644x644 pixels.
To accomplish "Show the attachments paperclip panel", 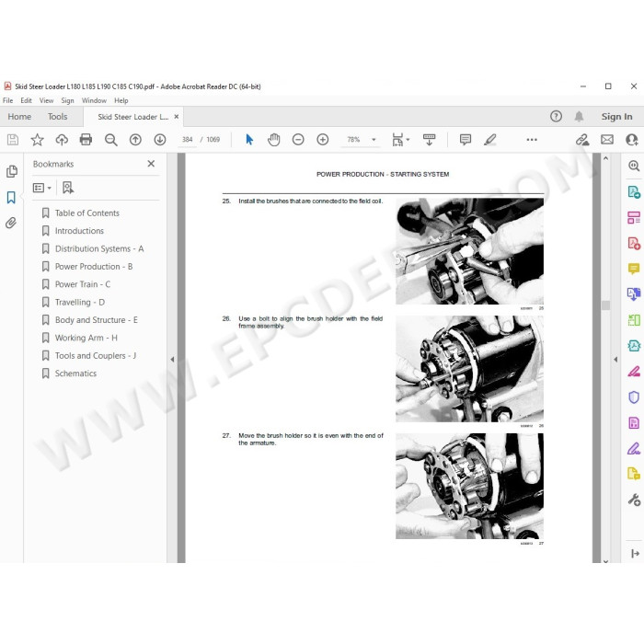I will (11, 223).
